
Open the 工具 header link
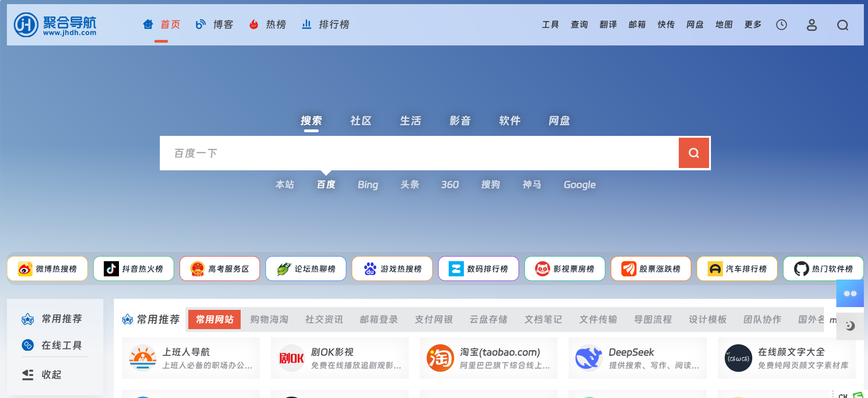tap(550, 24)
